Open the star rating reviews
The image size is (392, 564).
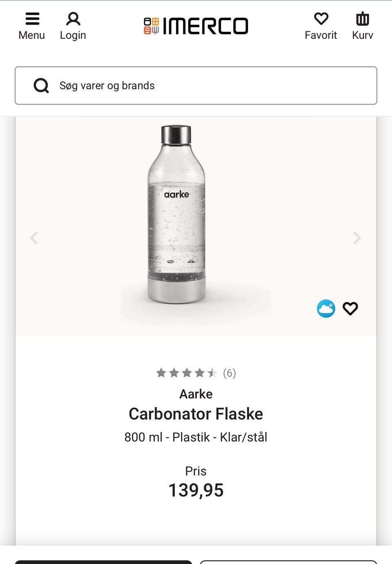[x=186, y=373]
